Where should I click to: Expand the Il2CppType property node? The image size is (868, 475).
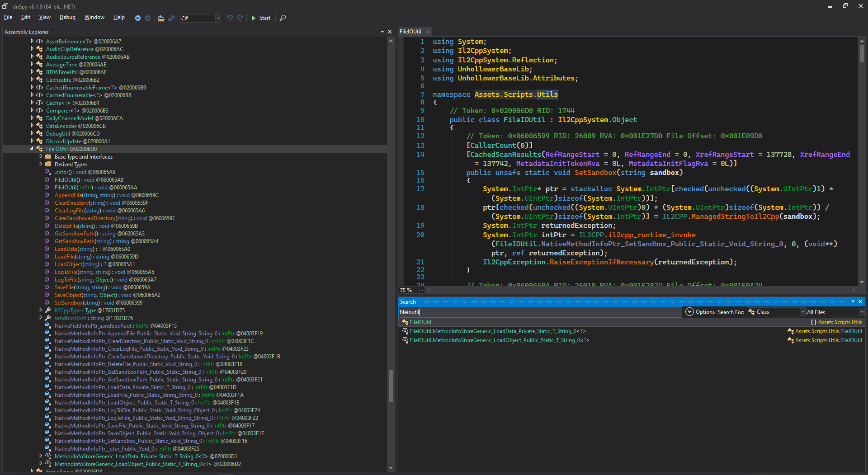click(41, 310)
